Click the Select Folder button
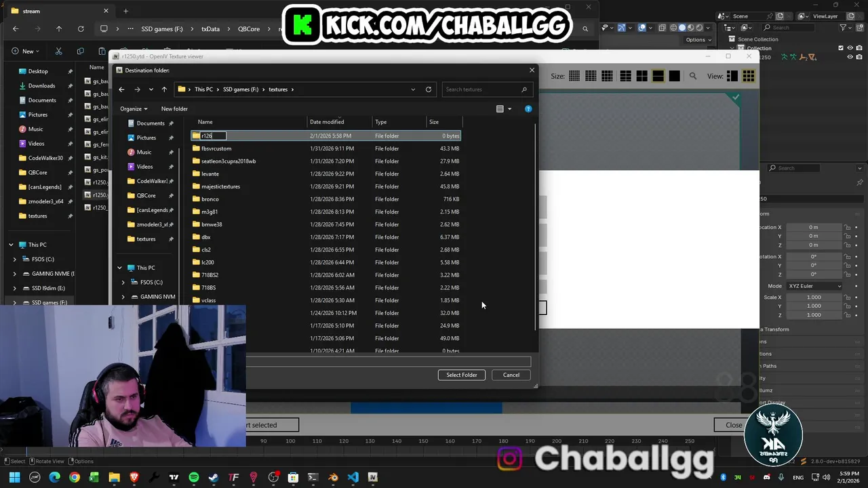The height and width of the screenshot is (488, 868). [x=462, y=375]
